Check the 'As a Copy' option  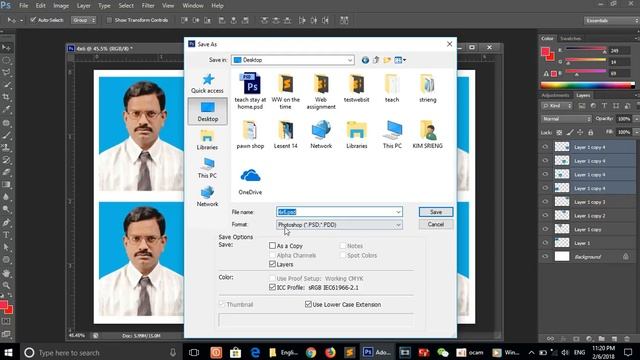(x=272, y=246)
